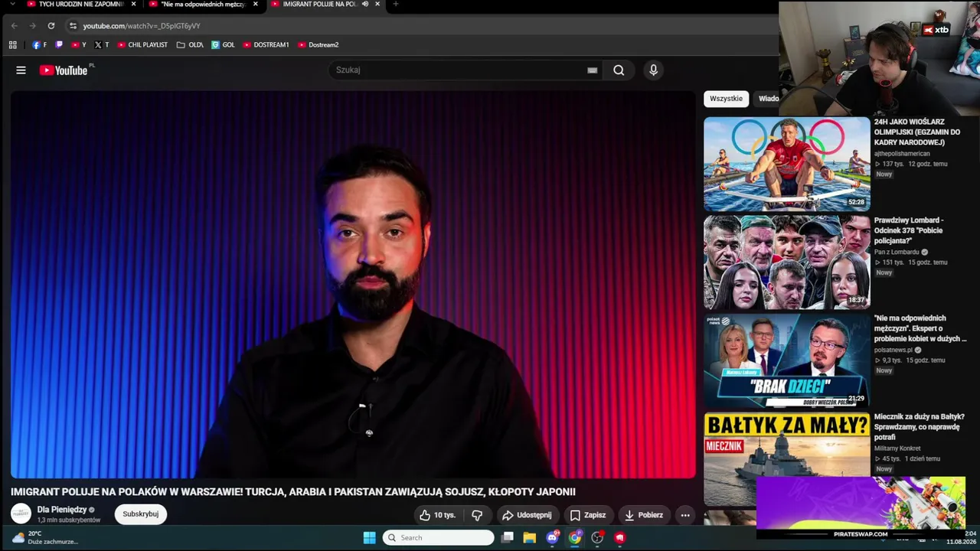The width and height of the screenshot is (980, 551).
Task: Click the magnifier search button
Action: coord(619,70)
